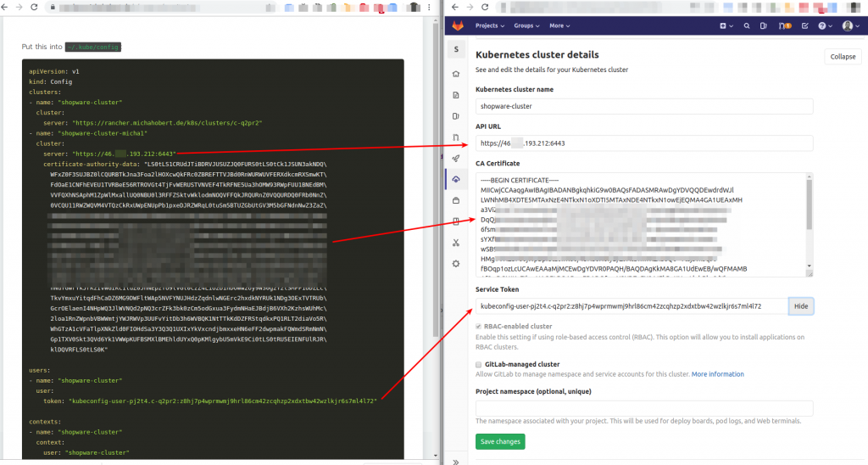Open the To-Do list icon in navbar

(x=805, y=26)
